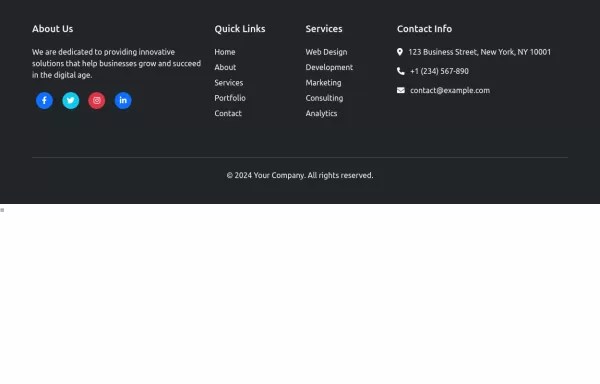Open the Contact quick link
This screenshot has height=384, width=600.
click(x=228, y=113)
